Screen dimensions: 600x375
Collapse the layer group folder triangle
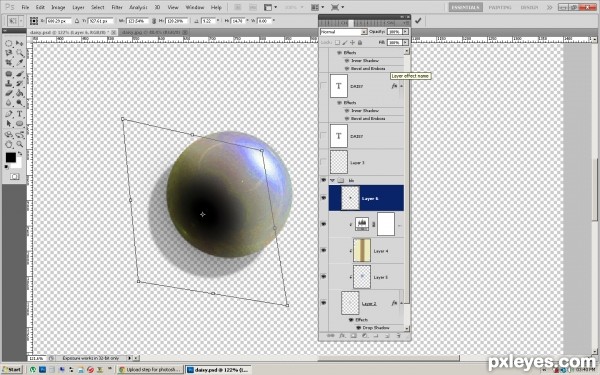333,180
